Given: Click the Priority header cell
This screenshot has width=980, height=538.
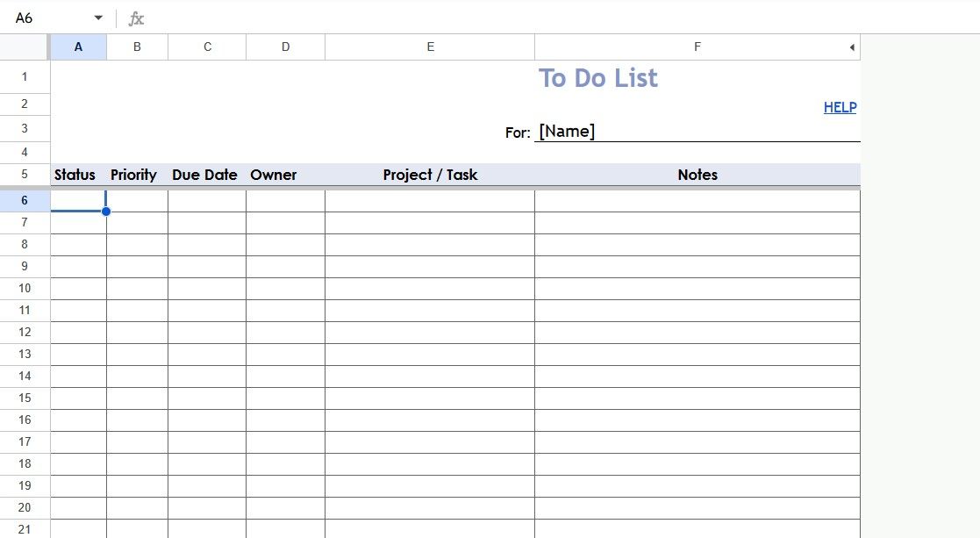Looking at the screenshot, I should [x=133, y=175].
